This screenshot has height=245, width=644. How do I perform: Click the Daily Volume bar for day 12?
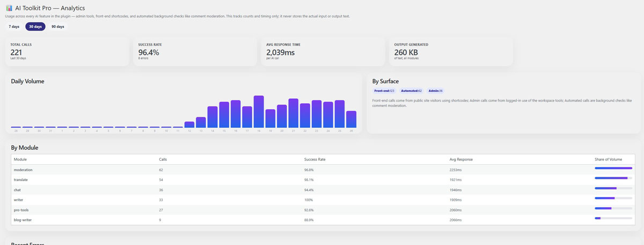point(189,125)
